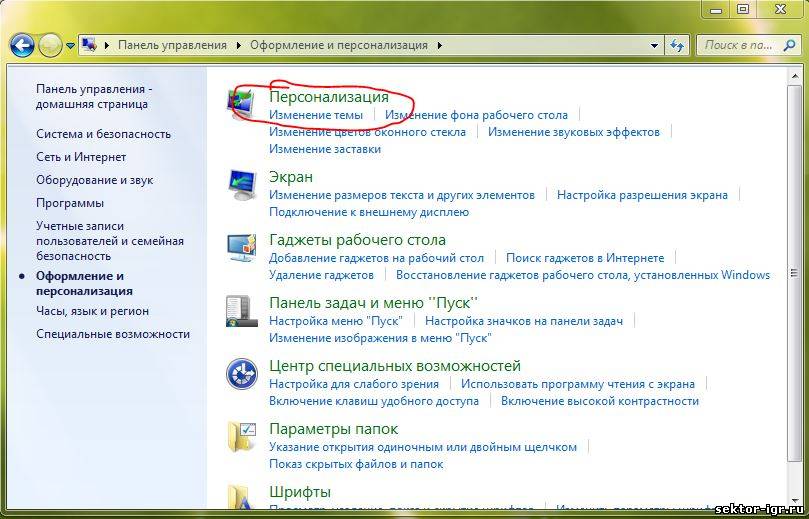Click Включение высокой контрастности link
Screen dimensions: 809x519
(600, 401)
